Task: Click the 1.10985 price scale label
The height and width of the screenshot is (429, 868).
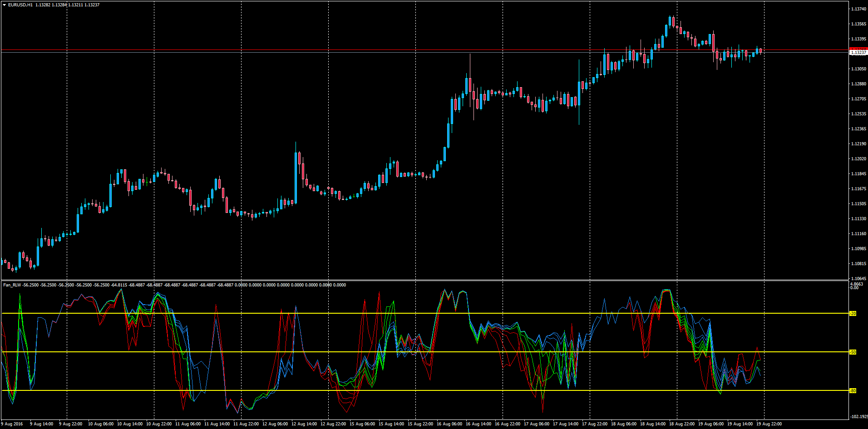Action: coord(858,249)
